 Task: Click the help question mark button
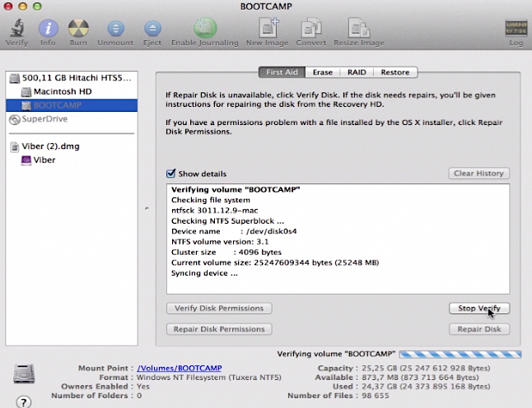pyautogui.click(x=23, y=402)
